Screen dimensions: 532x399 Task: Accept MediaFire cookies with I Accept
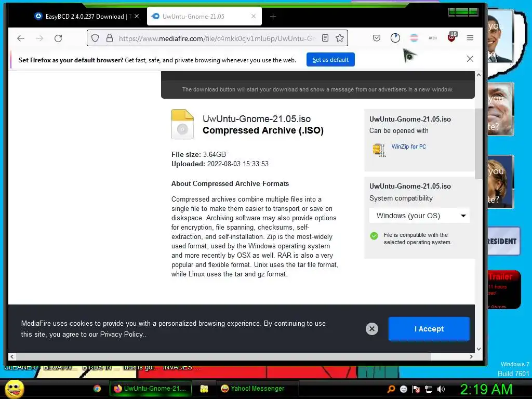(x=429, y=329)
